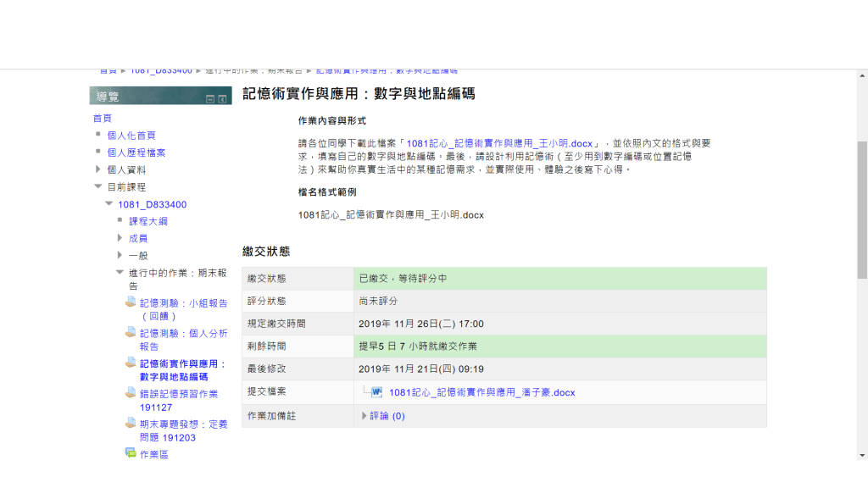Expand the 個人資料 tree node
868x488 pixels.
pos(98,169)
